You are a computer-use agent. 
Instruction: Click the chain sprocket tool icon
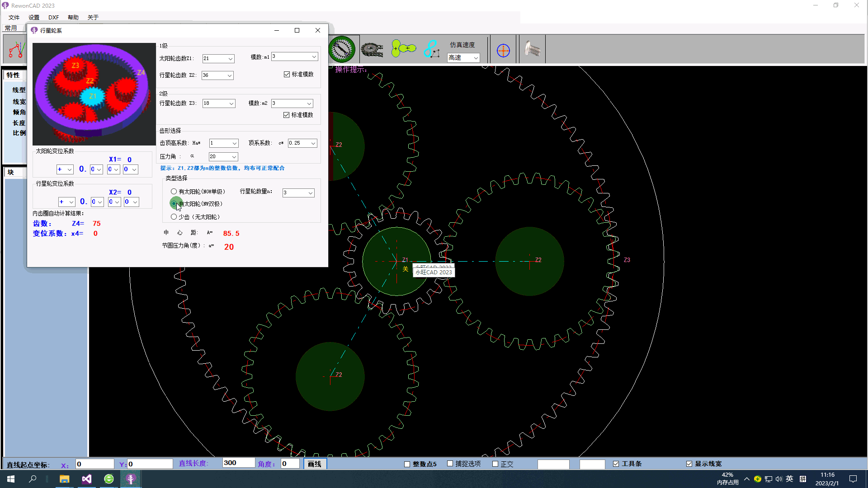pyautogui.click(x=372, y=49)
